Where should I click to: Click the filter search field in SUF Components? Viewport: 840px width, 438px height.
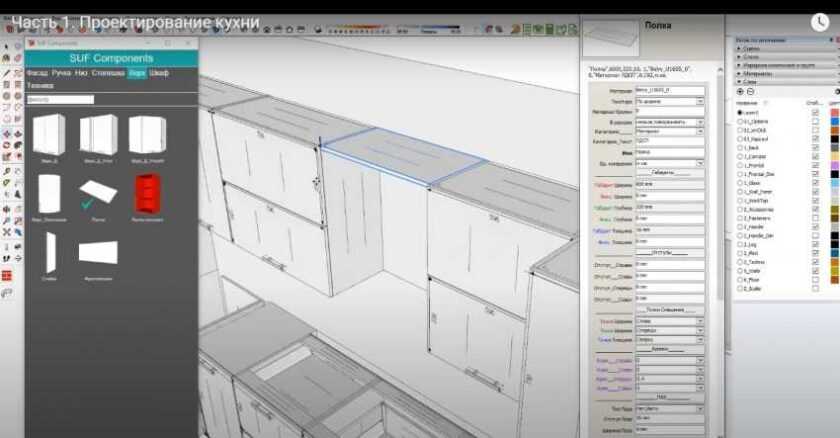pyautogui.click(x=60, y=99)
